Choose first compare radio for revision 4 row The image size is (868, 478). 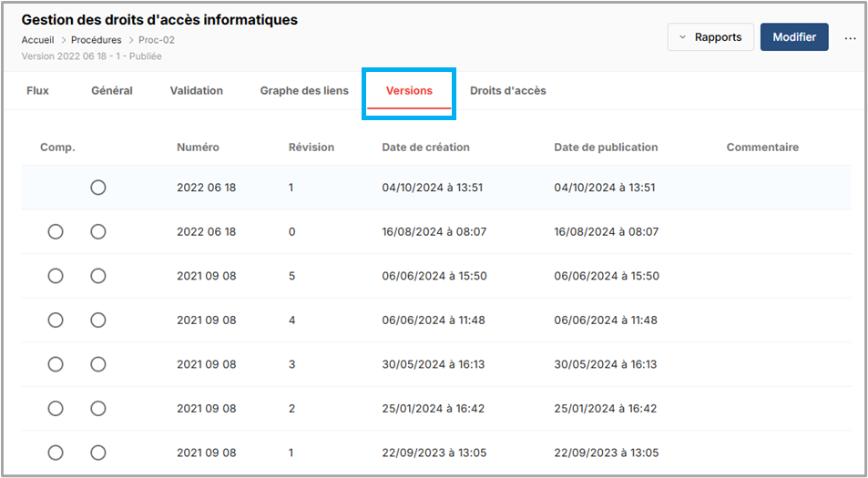point(56,320)
